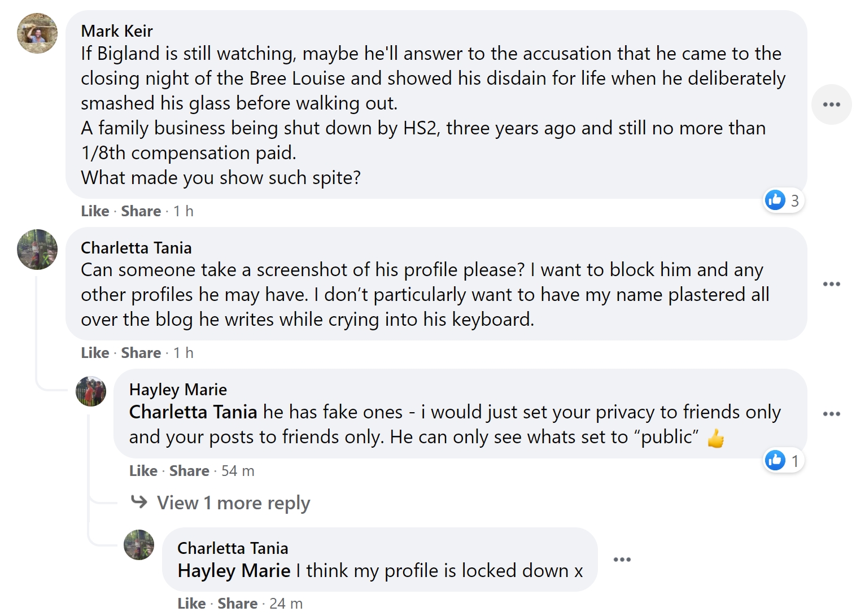Like Hayley Marie's privacy advice reply
This screenshot has width=856, height=616.
point(143,471)
